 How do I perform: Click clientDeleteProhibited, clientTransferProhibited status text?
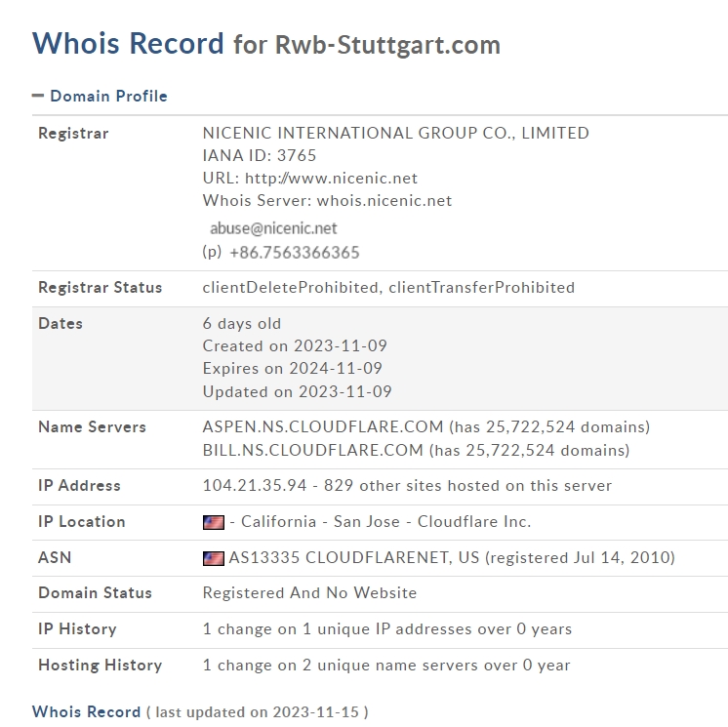pos(388,287)
